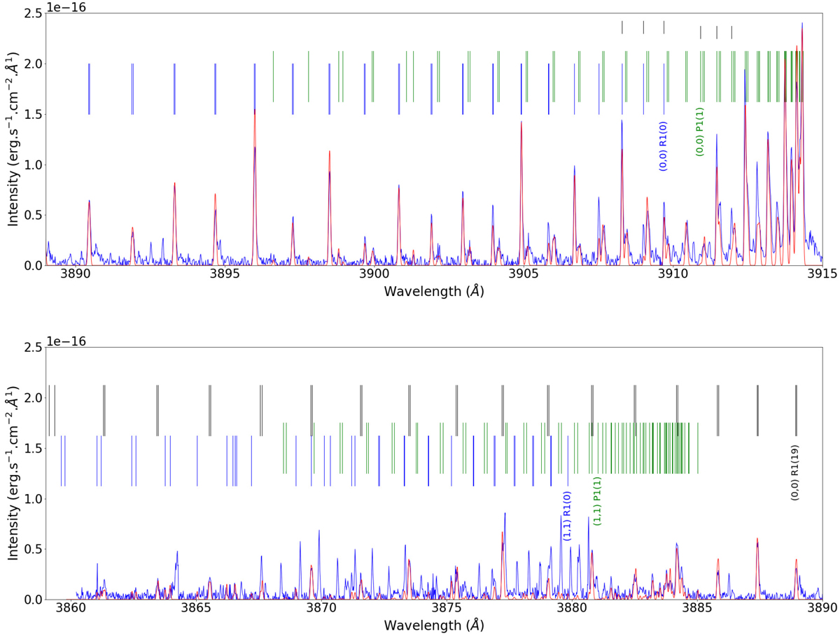Click the bottom plot's Intensity axis title
This screenshot has width=840, height=636.
13,474
